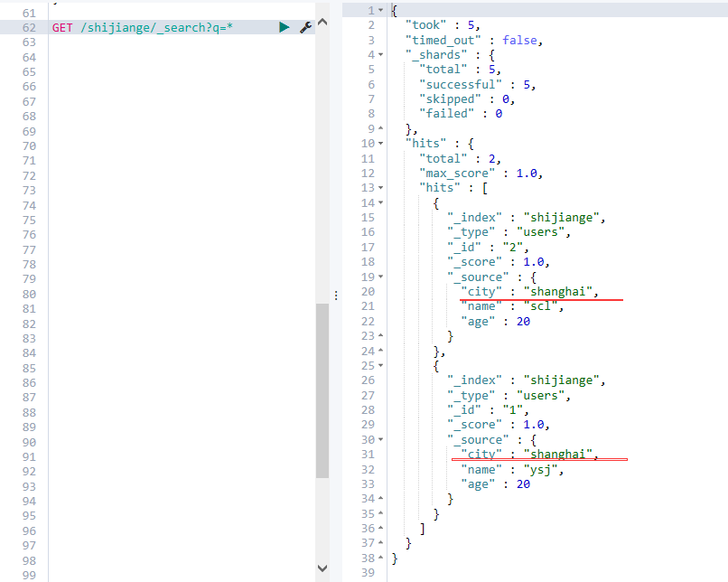Screen dimensions: 728x582
Task: Run the GET shijiange search request
Action: pyautogui.click(x=285, y=27)
